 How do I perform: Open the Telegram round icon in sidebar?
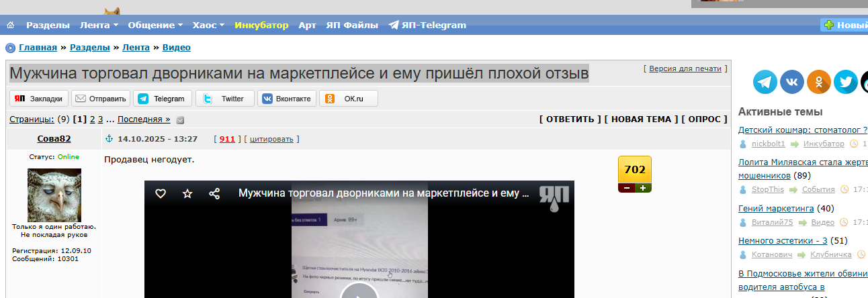point(765,82)
